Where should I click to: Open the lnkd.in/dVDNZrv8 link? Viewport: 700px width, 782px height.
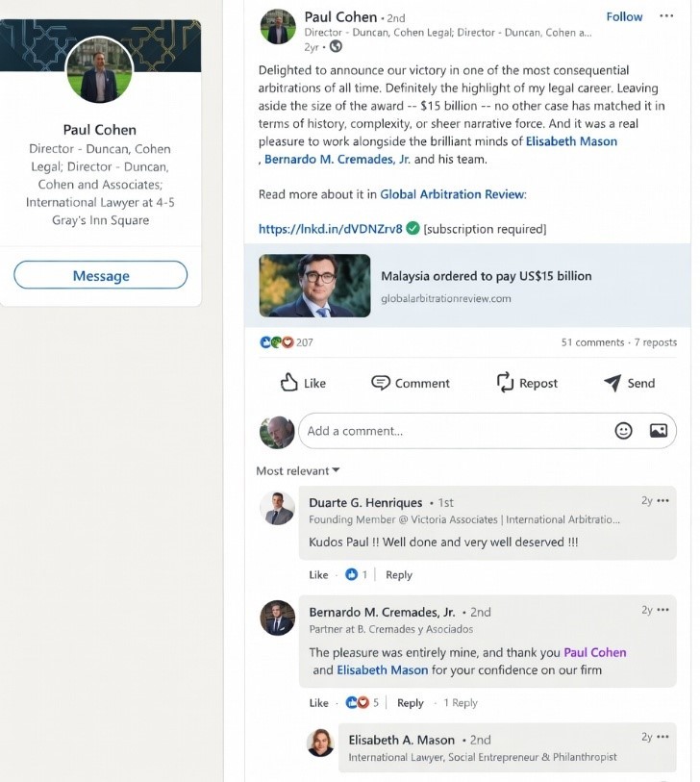click(x=330, y=229)
